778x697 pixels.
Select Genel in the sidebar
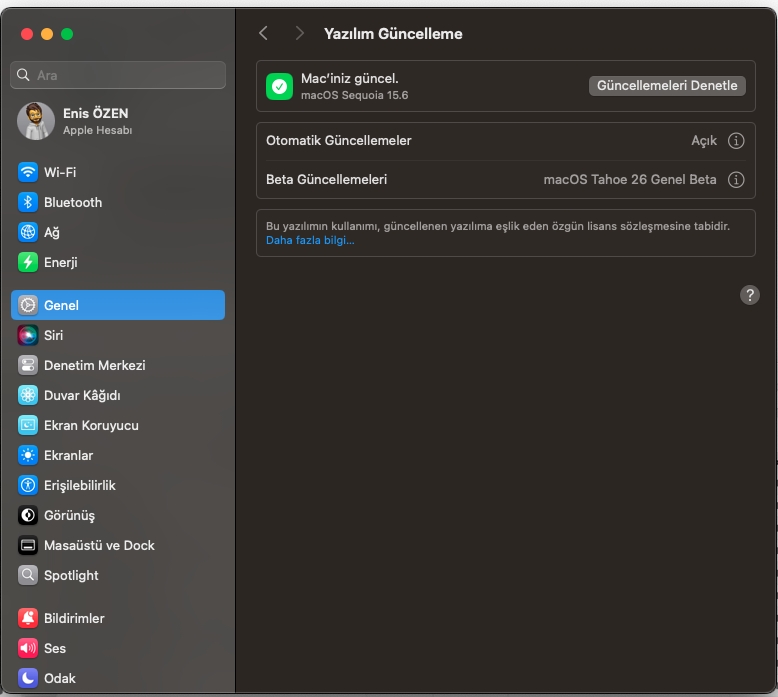pos(118,305)
